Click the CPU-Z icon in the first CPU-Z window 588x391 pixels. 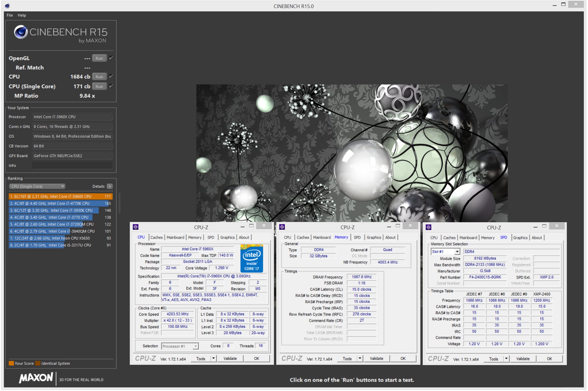click(136, 227)
